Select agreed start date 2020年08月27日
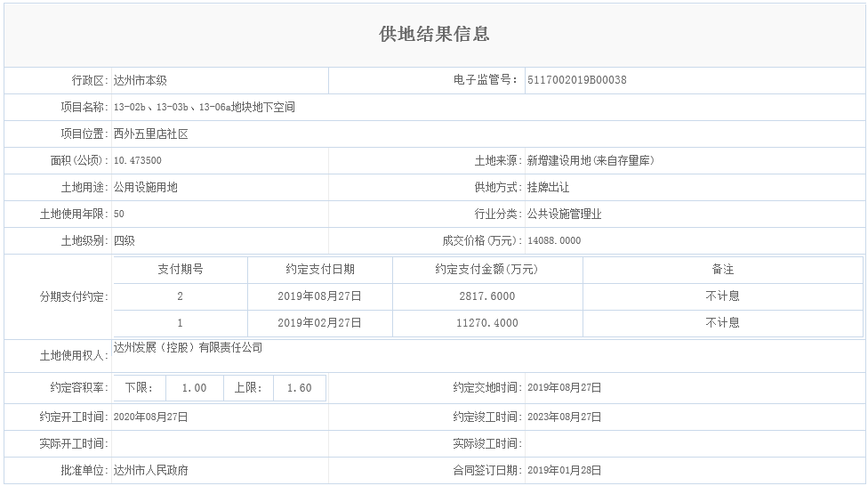The width and height of the screenshot is (868, 486). 150,417
